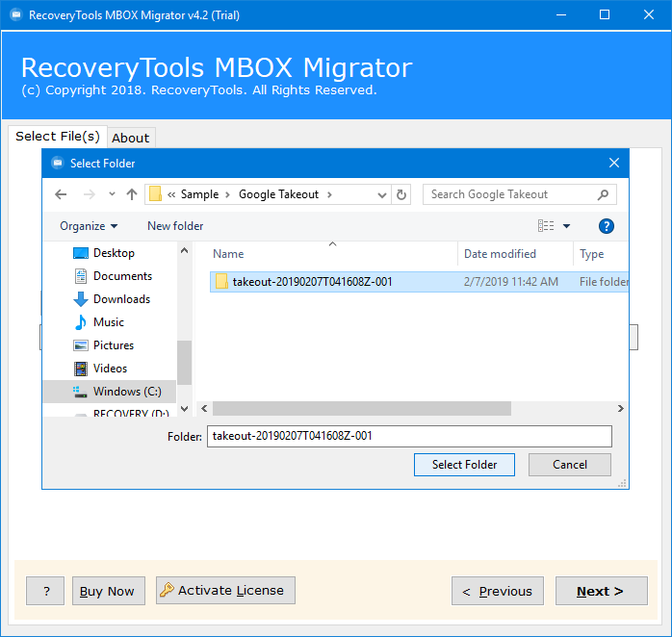Click file list horizontal scrollbar thumb
Viewport: 672px width, 637px height.
pyautogui.click(x=362, y=409)
